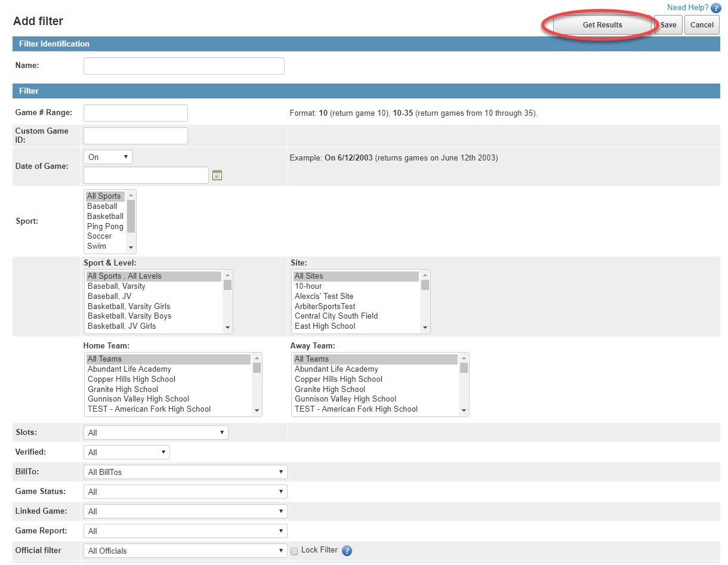Enable the Lock Filter checkbox
Screen dimensions: 728x565
point(294,551)
